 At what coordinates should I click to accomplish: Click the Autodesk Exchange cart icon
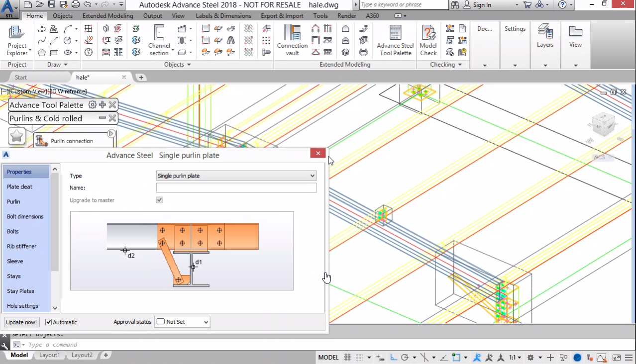(x=528, y=4)
